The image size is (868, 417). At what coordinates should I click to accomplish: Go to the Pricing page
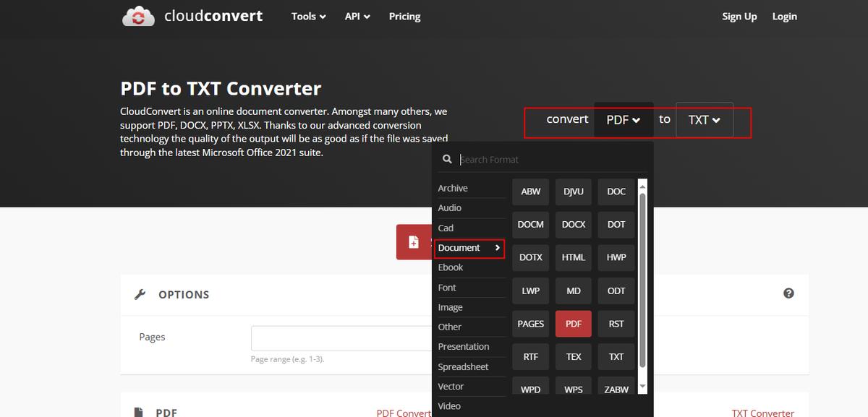pos(404,16)
